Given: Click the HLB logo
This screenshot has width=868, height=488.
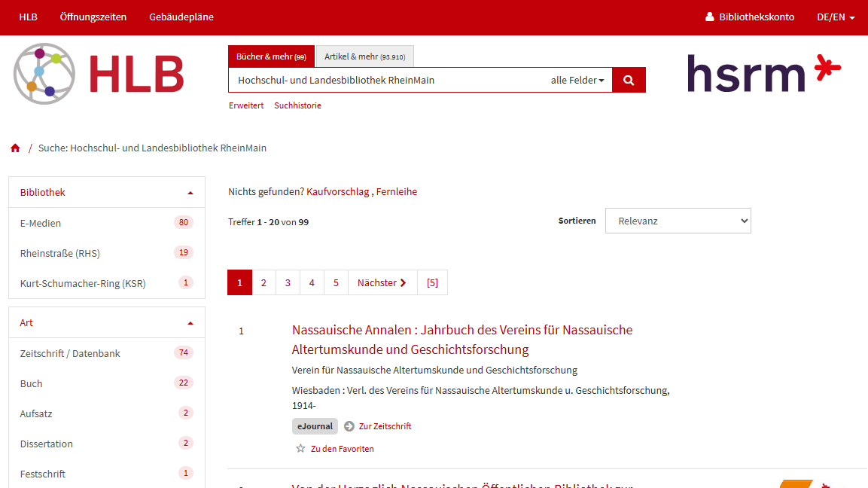Looking at the screenshot, I should coord(99,73).
